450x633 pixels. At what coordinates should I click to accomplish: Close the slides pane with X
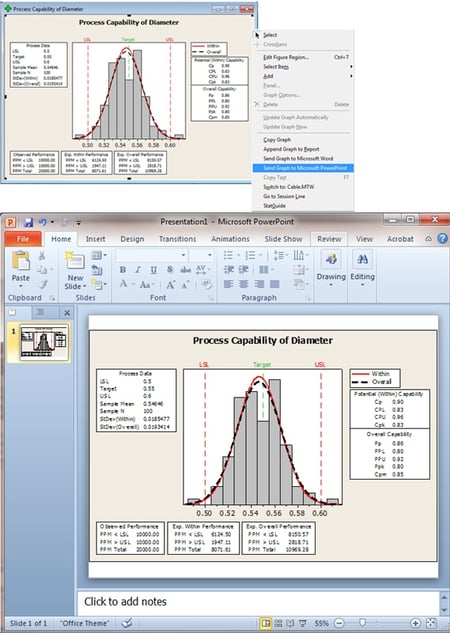[67, 312]
